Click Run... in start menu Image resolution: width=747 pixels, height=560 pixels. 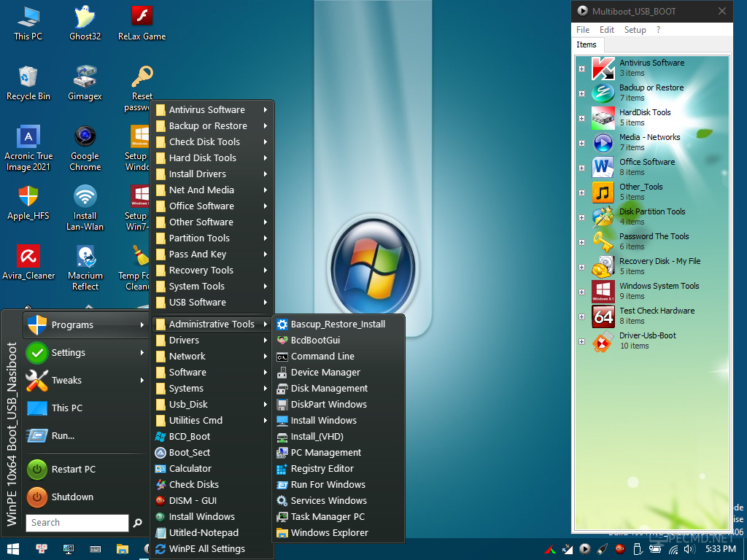86,436
